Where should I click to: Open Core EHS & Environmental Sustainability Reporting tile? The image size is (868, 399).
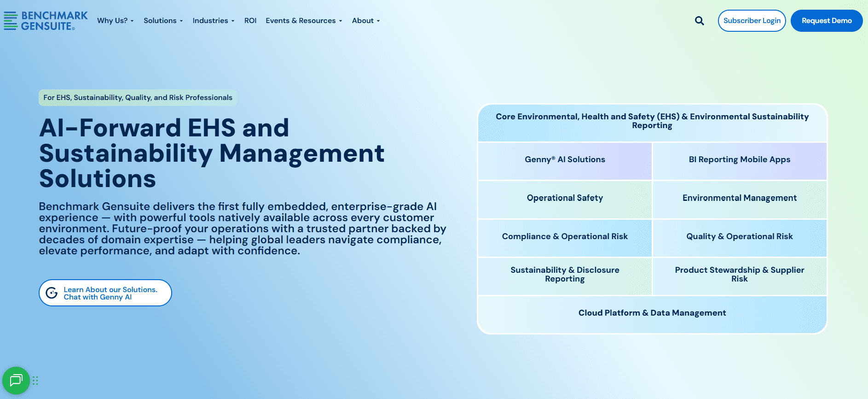pos(652,123)
